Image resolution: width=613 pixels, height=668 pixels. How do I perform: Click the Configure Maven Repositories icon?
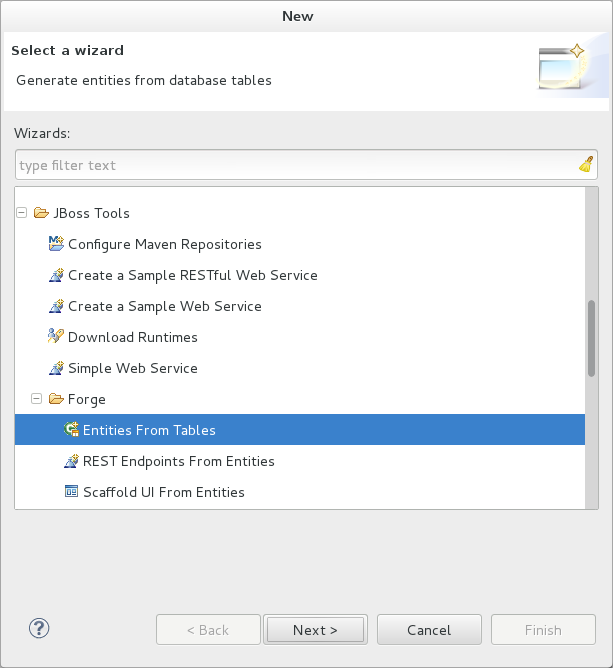tap(56, 244)
